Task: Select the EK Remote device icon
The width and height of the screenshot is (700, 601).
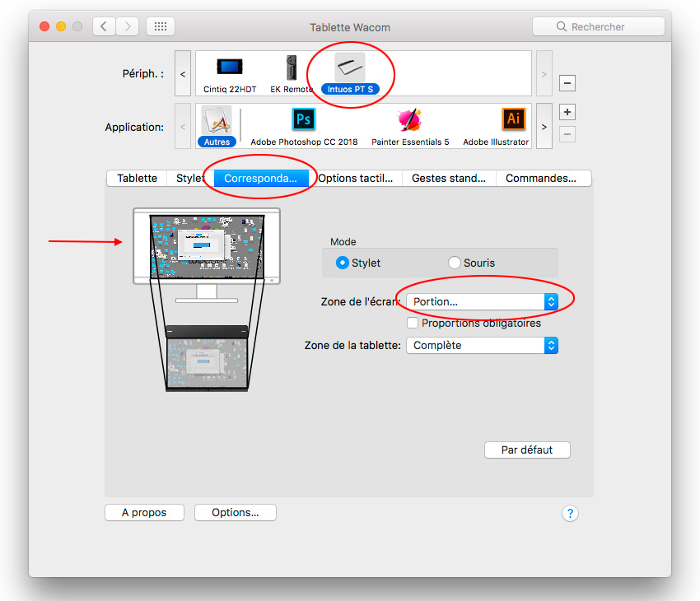Action: [x=292, y=69]
